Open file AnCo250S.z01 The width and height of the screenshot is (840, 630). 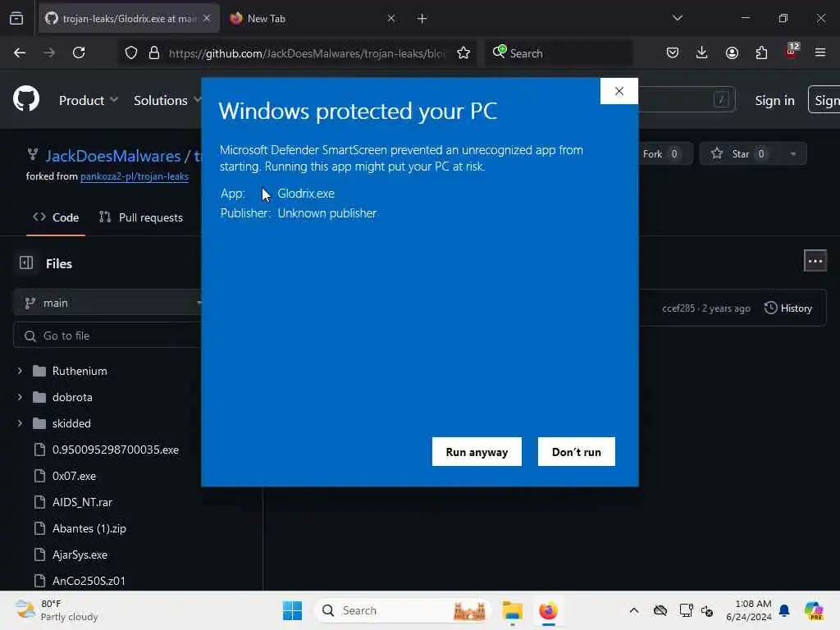[89, 581]
